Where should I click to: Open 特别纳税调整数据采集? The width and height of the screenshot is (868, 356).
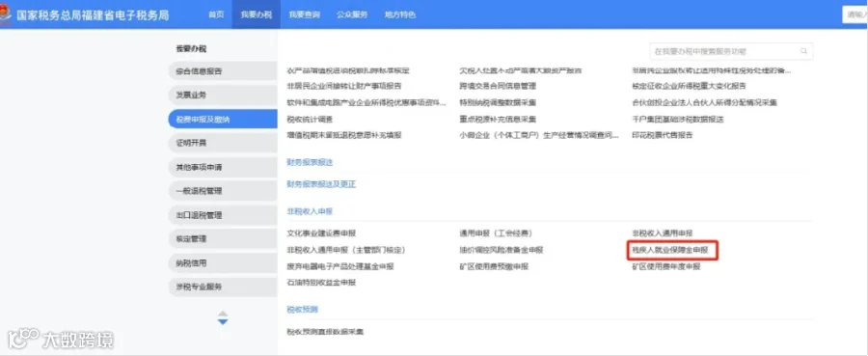[498, 103]
